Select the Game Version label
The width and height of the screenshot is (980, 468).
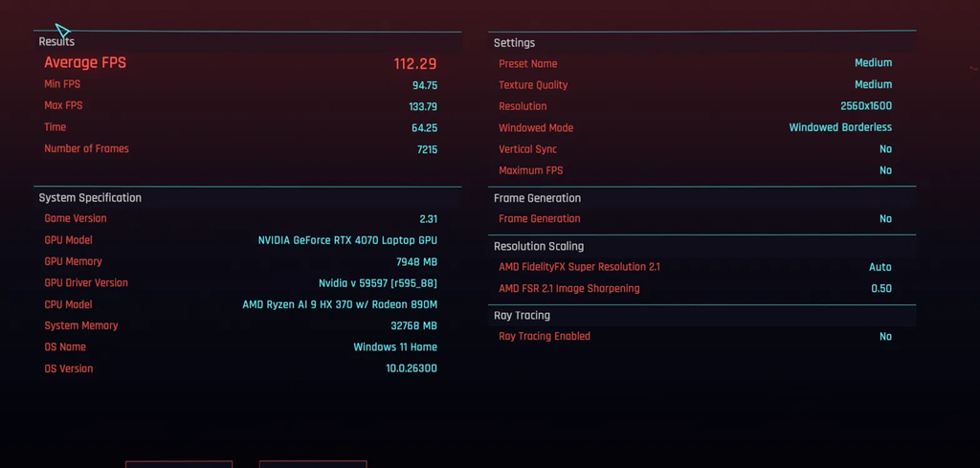[75, 219]
